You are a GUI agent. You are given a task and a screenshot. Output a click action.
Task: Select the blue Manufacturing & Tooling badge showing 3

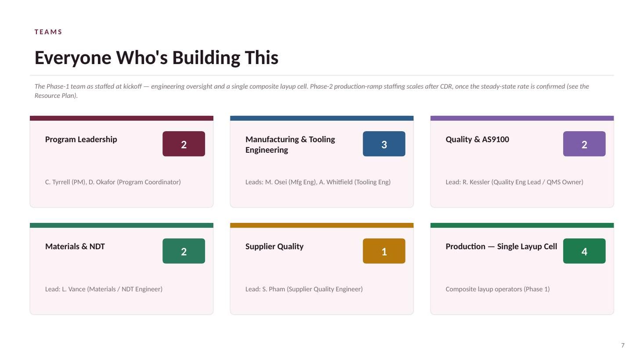tap(384, 144)
